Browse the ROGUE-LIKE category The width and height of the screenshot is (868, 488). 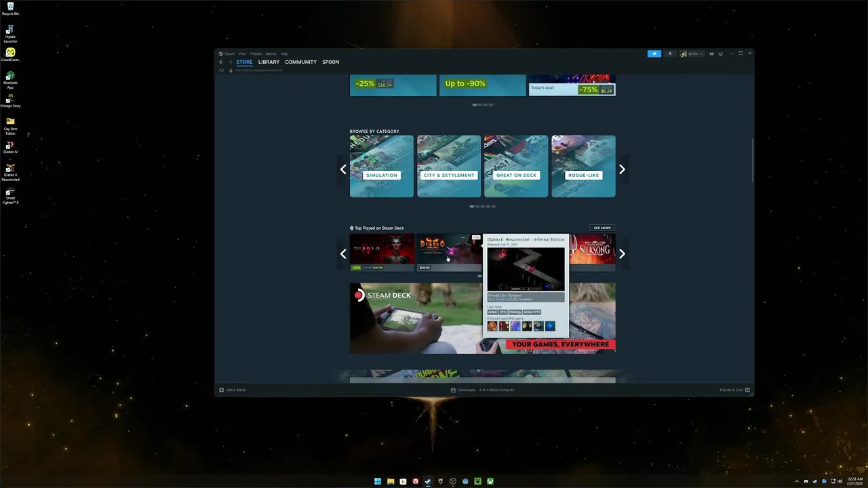pyautogui.click(x=583, y=166)
